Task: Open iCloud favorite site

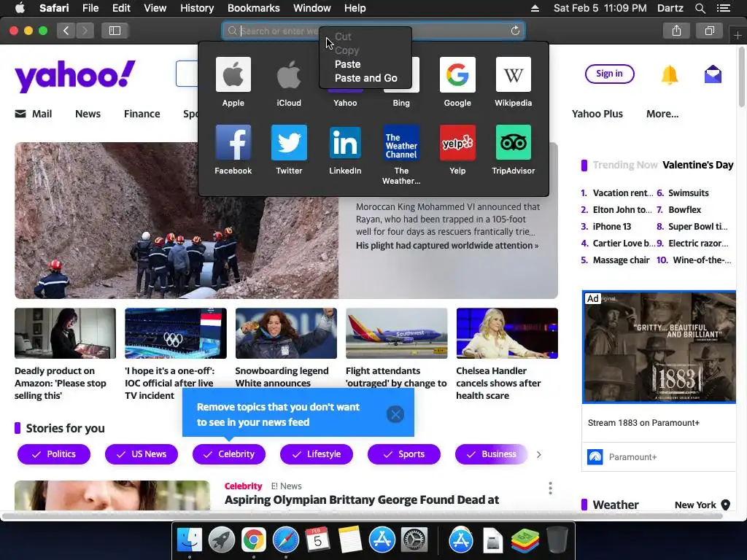Action: (289, 75)
